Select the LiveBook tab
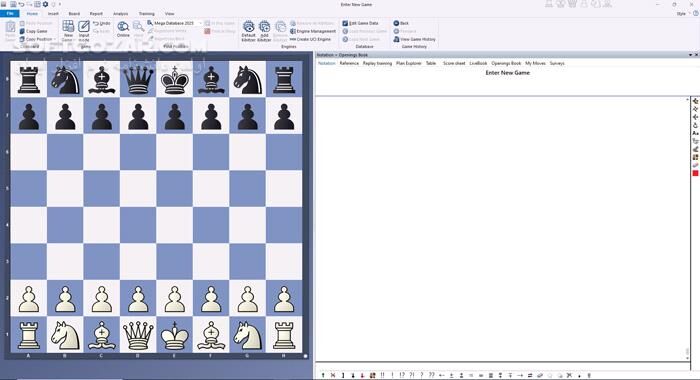The height and width of the screenshot is (380, 700). [478, 63]
